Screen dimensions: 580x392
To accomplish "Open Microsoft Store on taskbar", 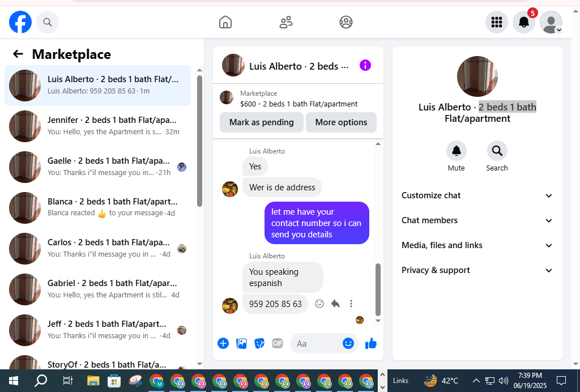I will click(x=114, y=381).
